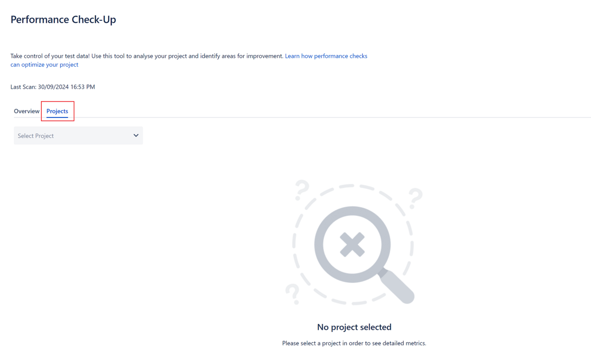Follow the 'can optimize your project' link text
The image size is (591, 364).
click(x=44, y=64)
